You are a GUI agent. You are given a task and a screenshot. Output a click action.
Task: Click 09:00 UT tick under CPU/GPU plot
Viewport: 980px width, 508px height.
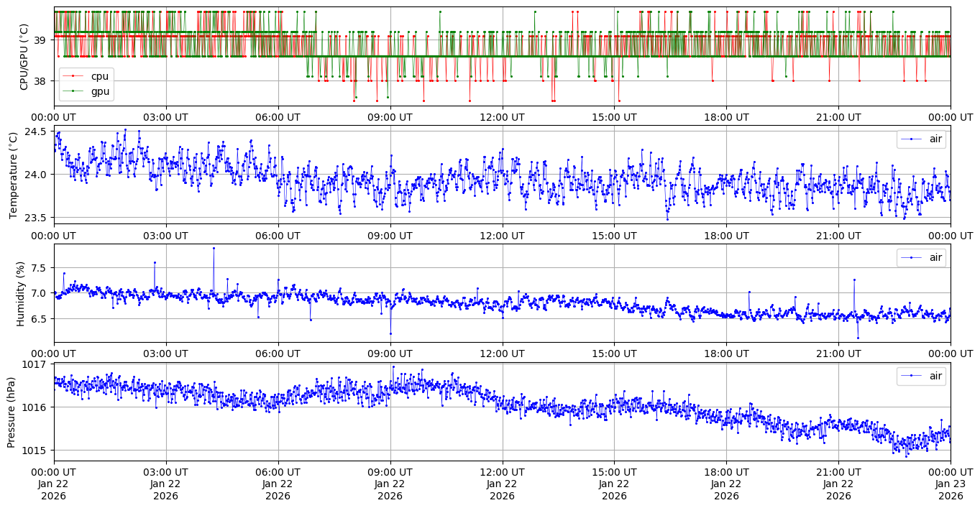[390, 117]
